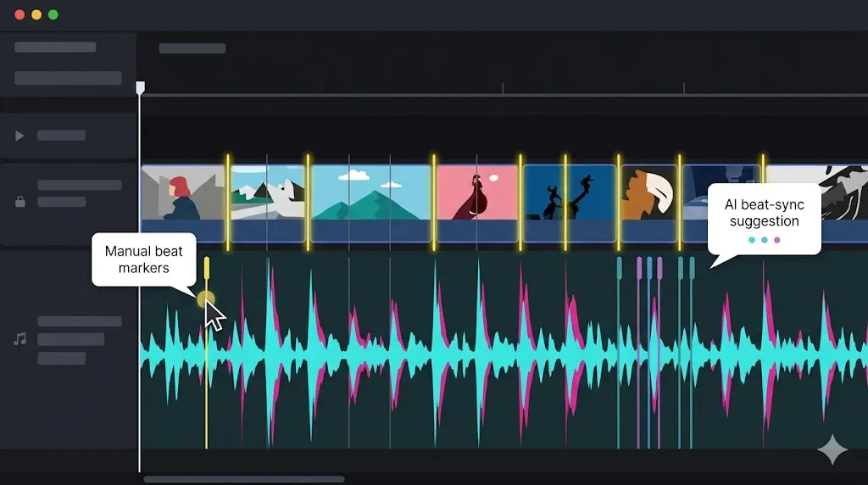Toggle the lock icon on the video track
868x485 pixels.
pyautogui.click(x=20, y=202)
